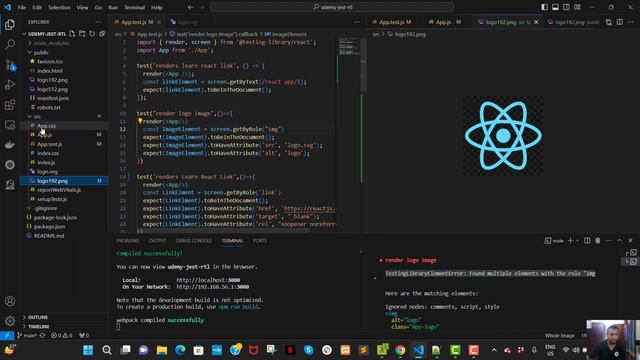Screen dimensions: 640x360
Task: Open more actions in terminal panel toolbar
Action: pyautogui.click(x=609, y=240)
